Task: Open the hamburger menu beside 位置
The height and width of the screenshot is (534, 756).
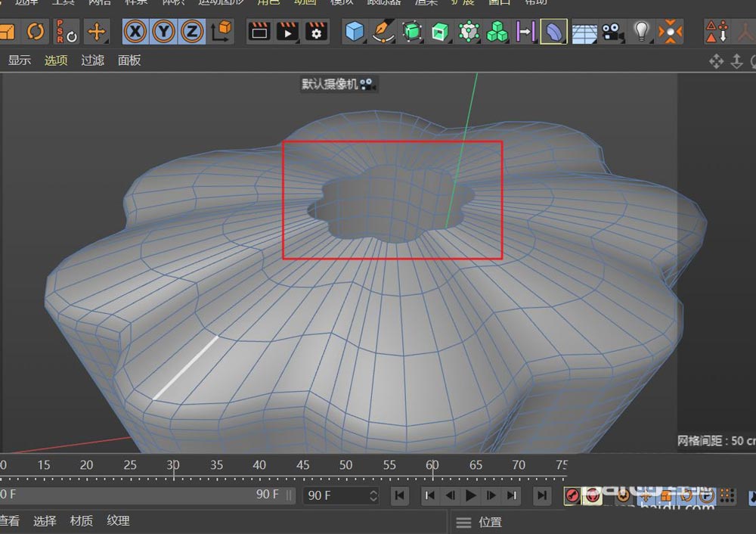Action: coord(463,521)
